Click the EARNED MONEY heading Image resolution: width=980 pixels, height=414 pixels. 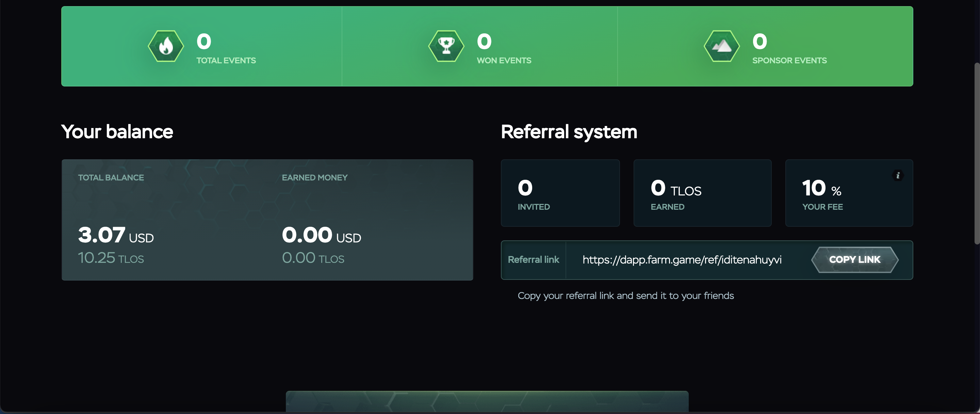tap(315, 178)
